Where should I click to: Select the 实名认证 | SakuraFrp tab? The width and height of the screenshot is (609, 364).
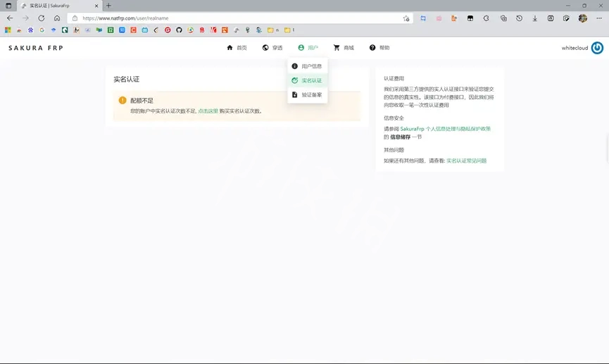[59, 6]
